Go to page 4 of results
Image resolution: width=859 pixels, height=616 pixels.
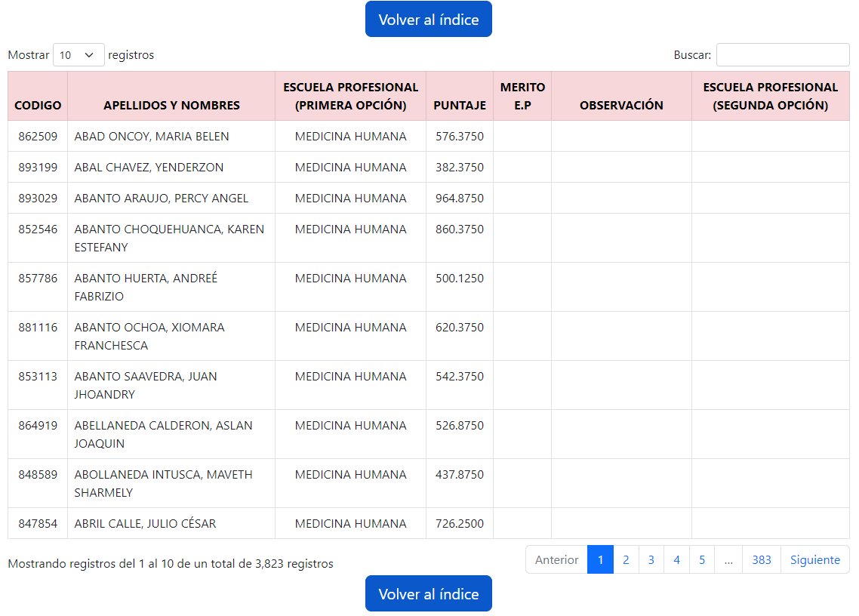pyautogui.click(x=676, y=560)
